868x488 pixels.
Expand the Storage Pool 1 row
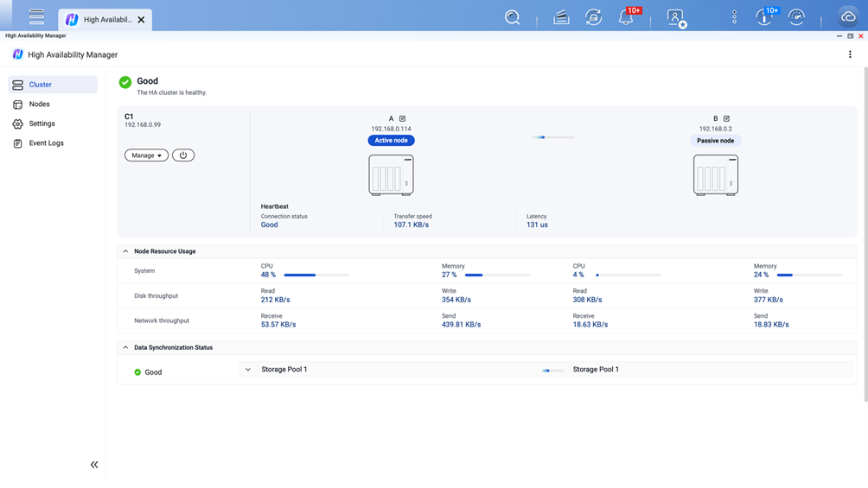click(x=248, y=370)
